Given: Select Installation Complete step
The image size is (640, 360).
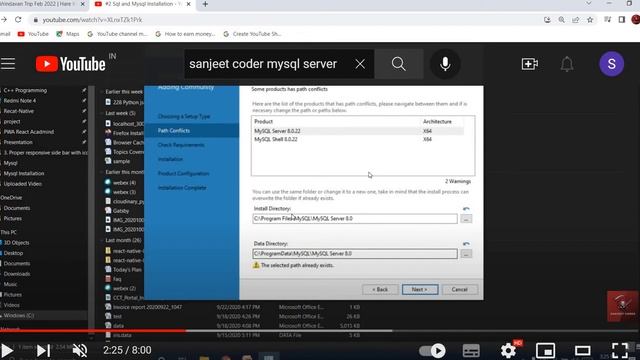Looking at the screenshot, I should click(x=182, y=188).
